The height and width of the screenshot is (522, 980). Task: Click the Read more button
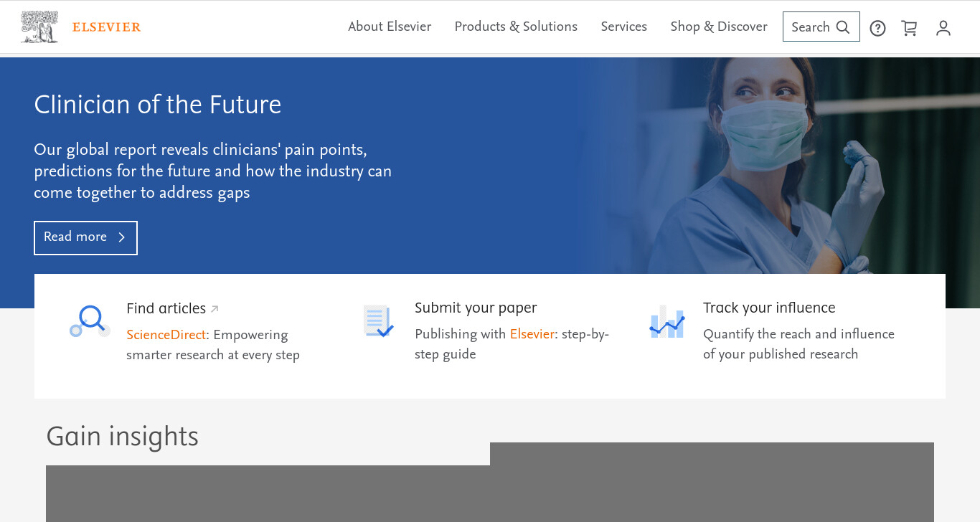(85, 237)
